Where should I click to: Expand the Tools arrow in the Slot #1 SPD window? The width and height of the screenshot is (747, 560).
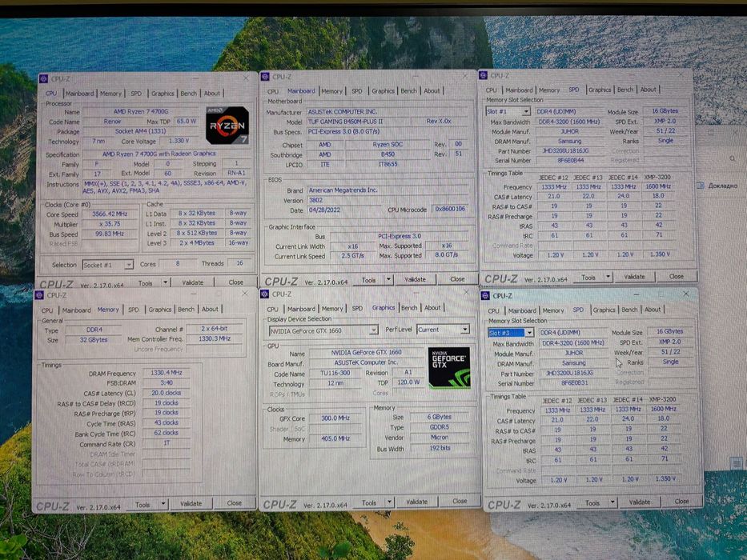click(x=608, y=277)
